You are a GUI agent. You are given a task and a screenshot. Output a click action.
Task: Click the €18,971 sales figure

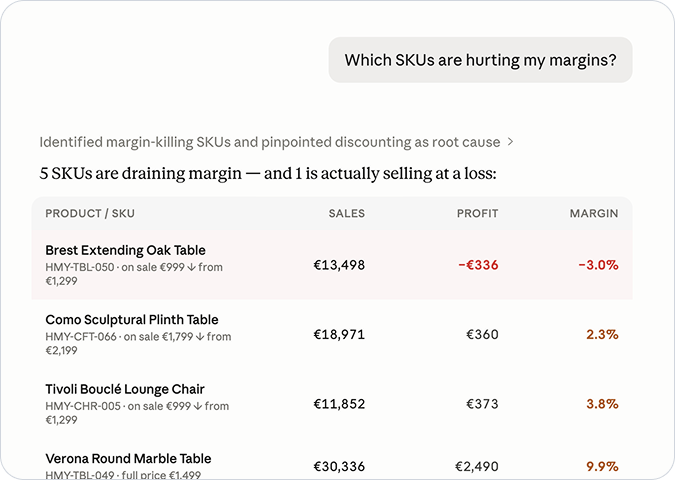pyautogui.click(x=339, y=334)
